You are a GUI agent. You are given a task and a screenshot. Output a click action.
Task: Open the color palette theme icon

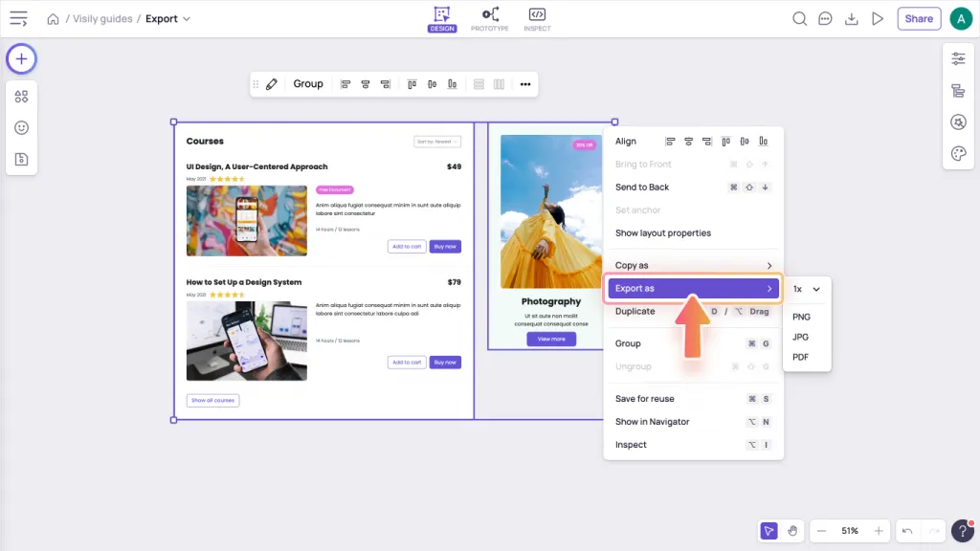tap(958, 154)
